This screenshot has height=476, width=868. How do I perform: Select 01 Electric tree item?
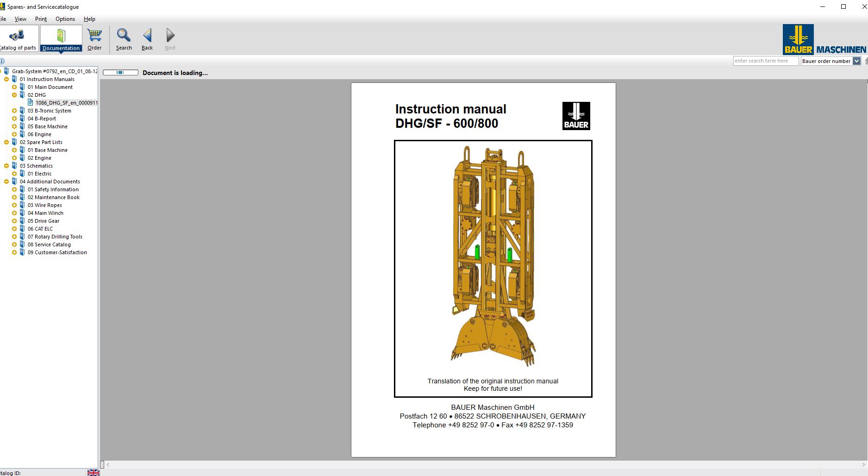pyautogui.click(x=39, y=174)
